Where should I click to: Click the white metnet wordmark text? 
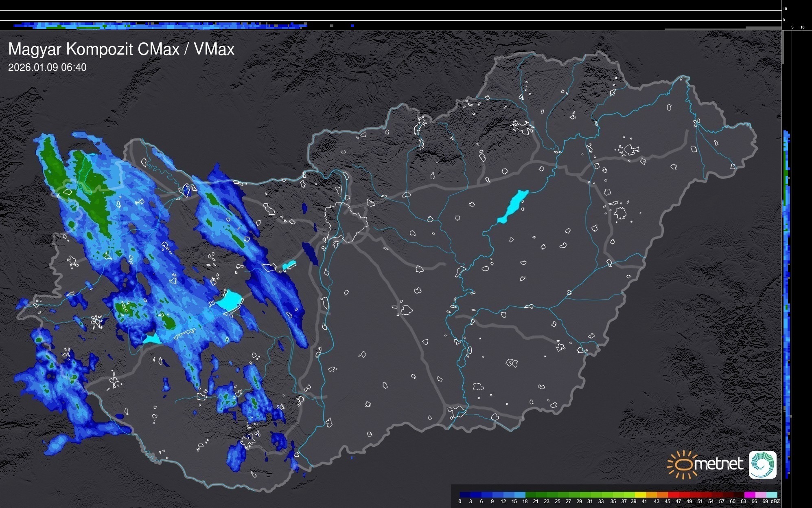click(x=718, y=464)
